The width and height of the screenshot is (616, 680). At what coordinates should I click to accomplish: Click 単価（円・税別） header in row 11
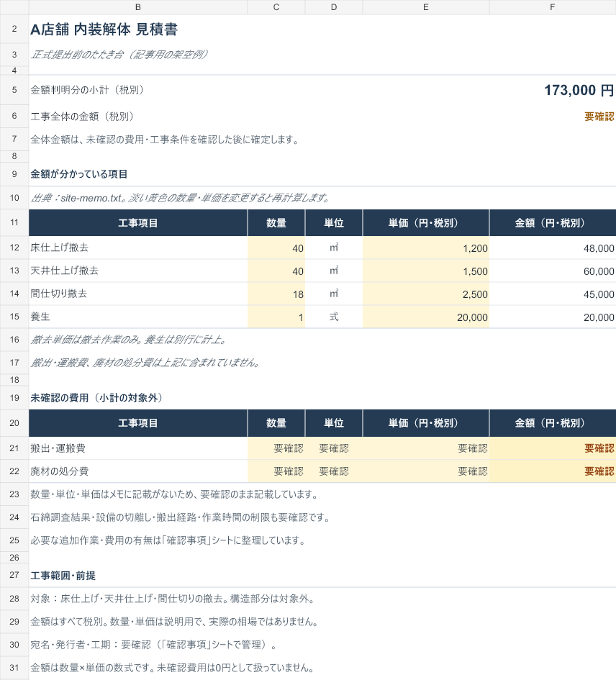click(x=425, y=223)
